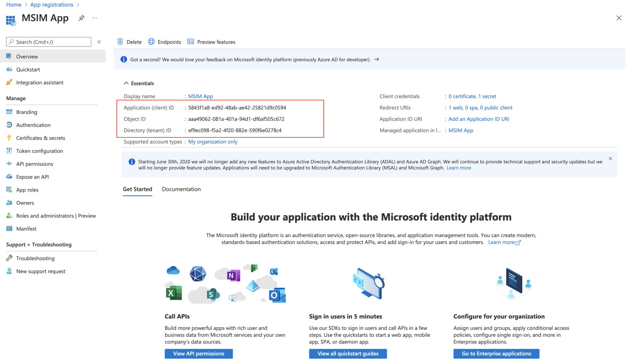Click the Endpoints globe icon
Image resolution: width=628 pixels, height=364 pixels.
pyautogui.click(x=151, y=41)
